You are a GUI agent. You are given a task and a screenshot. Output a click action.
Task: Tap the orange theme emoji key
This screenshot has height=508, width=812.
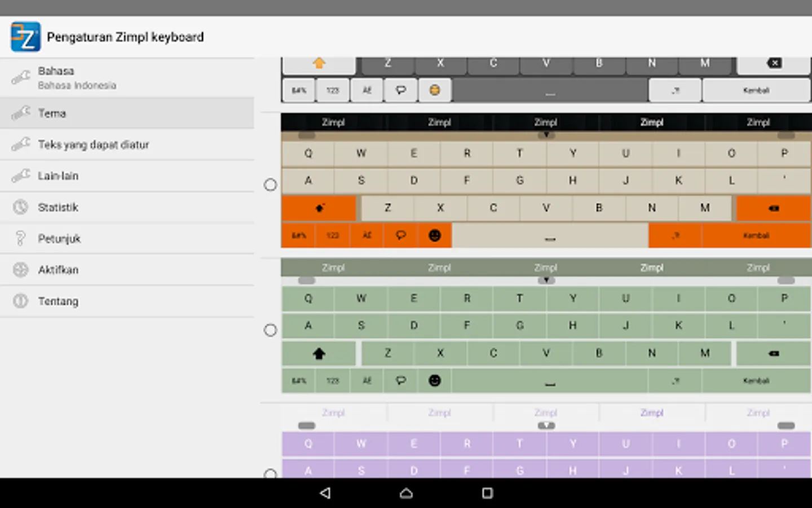[x=435, y=235]
